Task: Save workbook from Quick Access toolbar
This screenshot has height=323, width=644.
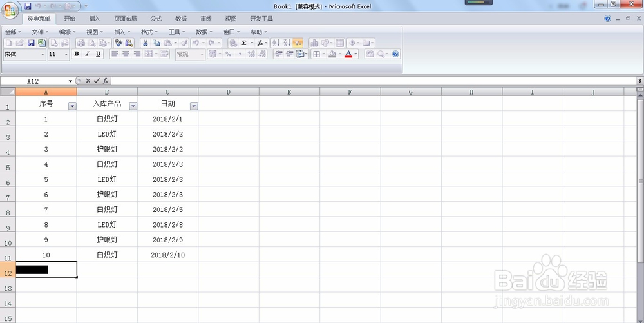Action: click(x=28, y=6)
